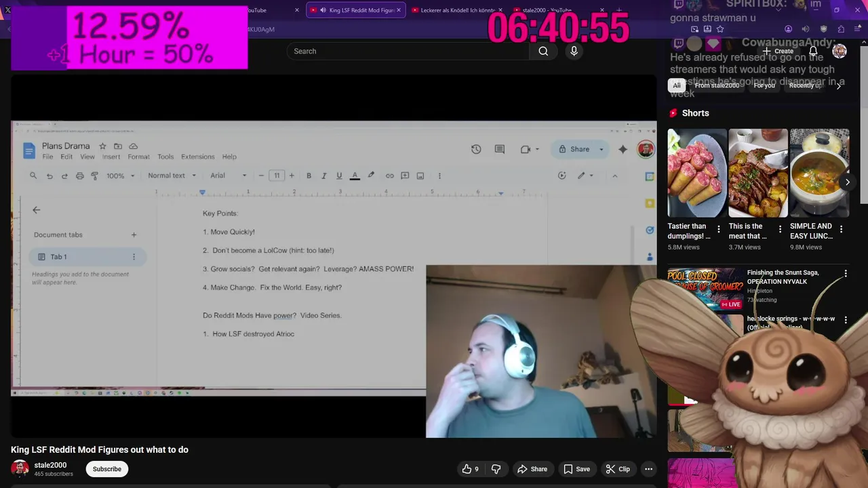The height and width of the screenshot is (488, 868).
Task: Open options for 'Tastier than dumplings!' short
Action: point(719,229)
